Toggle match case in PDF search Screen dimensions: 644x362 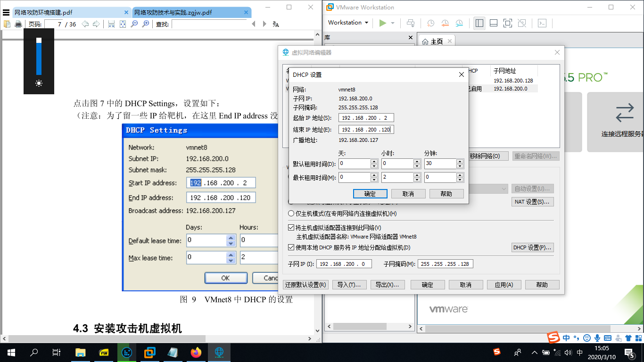[x=276, y=24]
